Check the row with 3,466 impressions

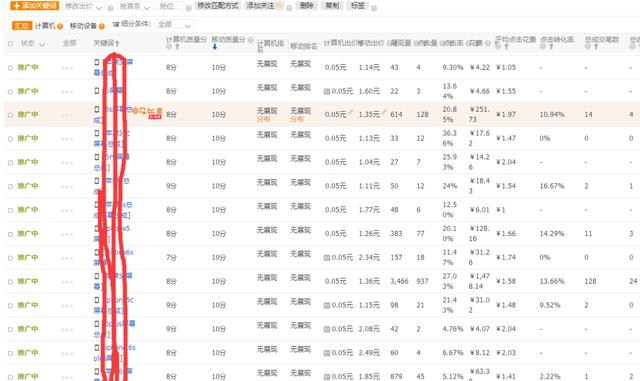point(11,282)
